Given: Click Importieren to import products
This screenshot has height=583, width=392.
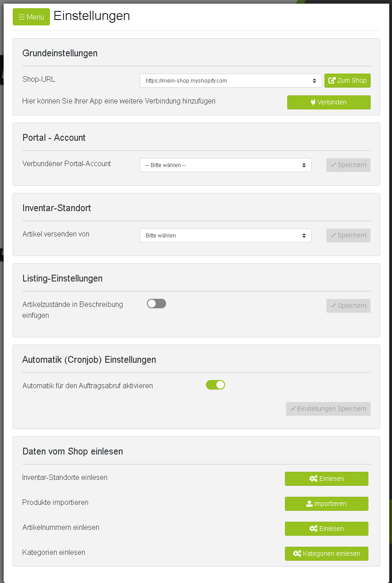Looking at the screenshot, I should [327, 504].
